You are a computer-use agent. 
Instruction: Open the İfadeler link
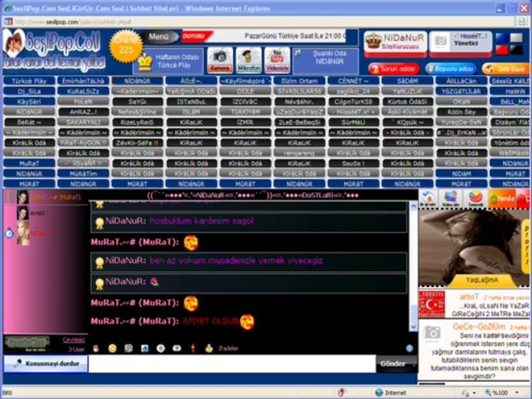click(228, 349)
